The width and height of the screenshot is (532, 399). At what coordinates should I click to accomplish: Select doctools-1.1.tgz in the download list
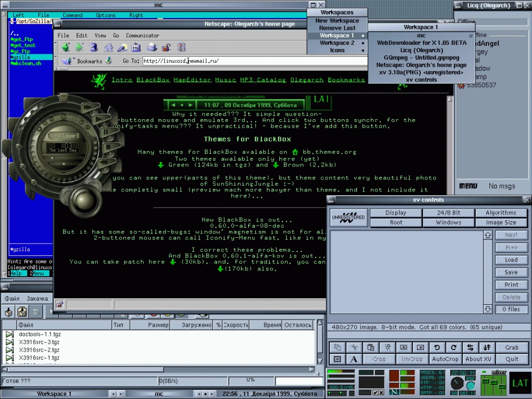(x=40, y=334)
